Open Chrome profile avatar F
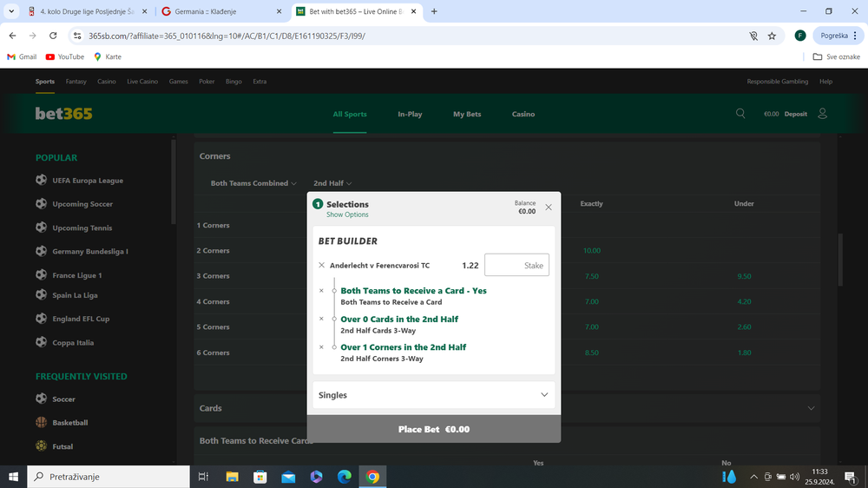868x488 pixels. pyautogui.click(x=800, y=36)
